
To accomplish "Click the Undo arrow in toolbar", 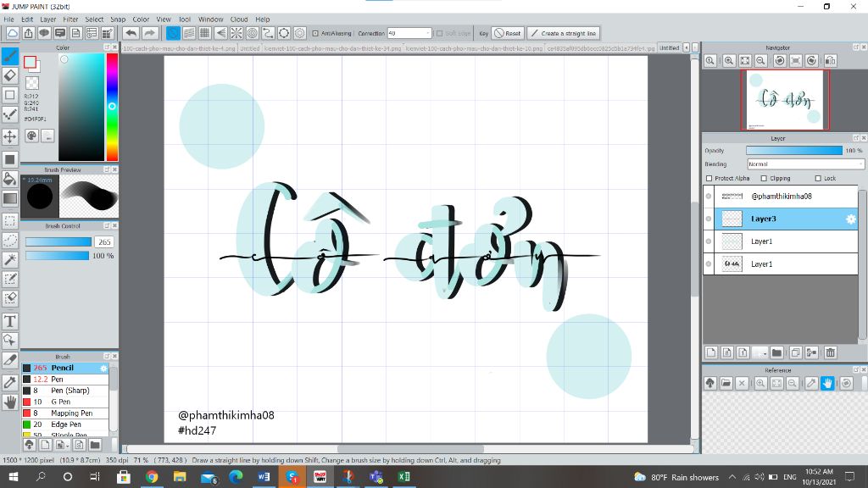I will 131,33.
